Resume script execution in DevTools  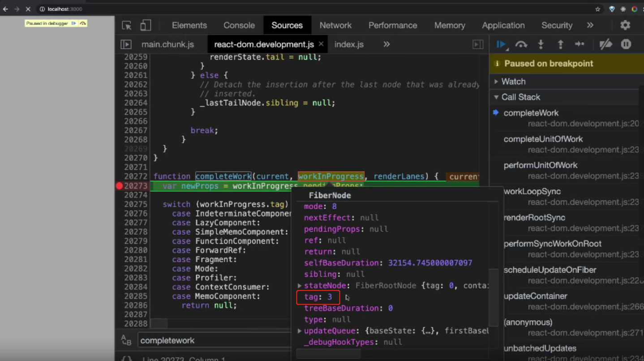(x=501, y=44)
